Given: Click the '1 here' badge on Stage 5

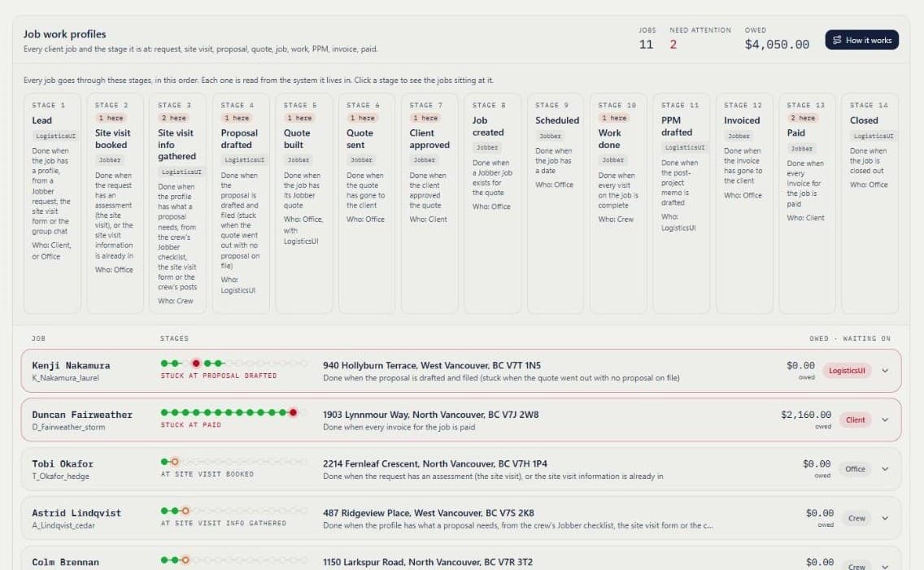Looking at the screenshot, I should (299, 118).
